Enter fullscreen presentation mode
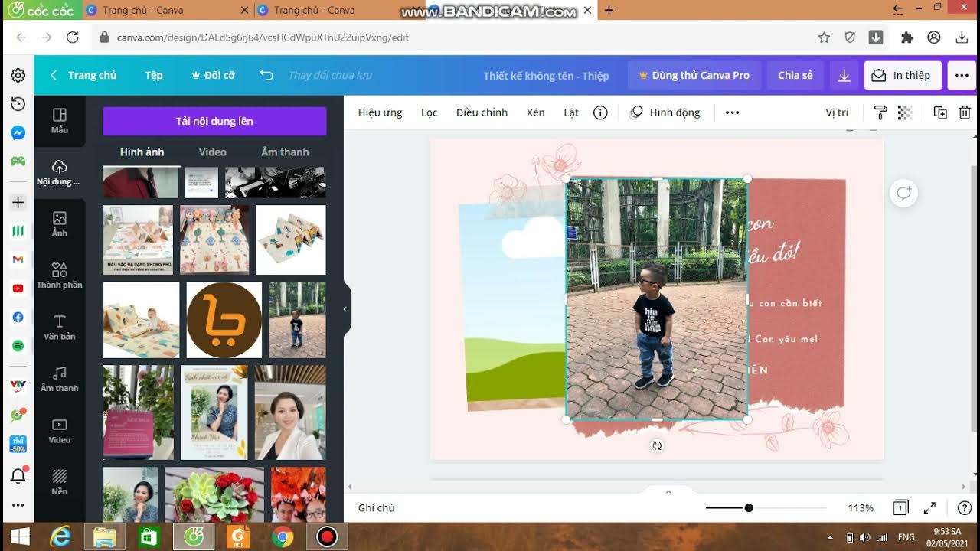 [x=929, y=507]
